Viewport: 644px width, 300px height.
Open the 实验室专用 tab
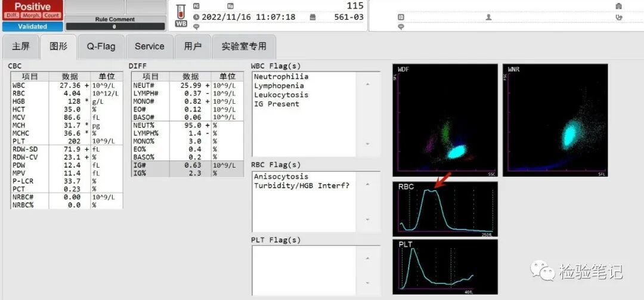[x=244, y=47]
